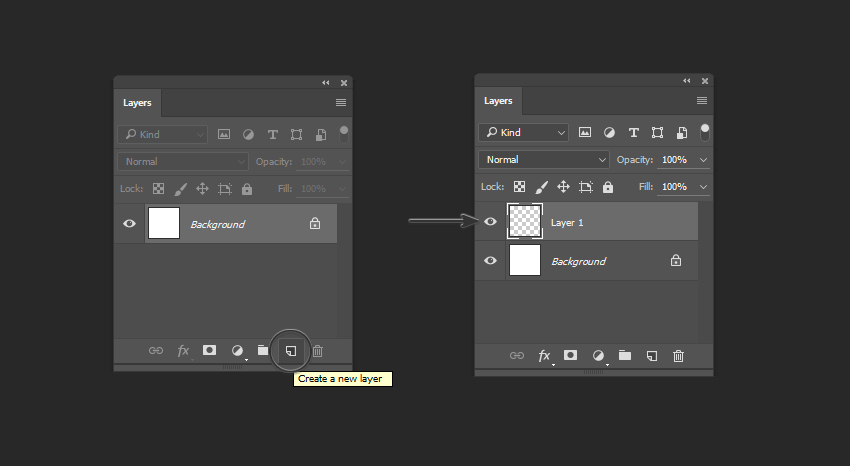This screenshot has width=850, height=466.
Task: Open Opacity arrow in left panel
Action: point(342,161)
